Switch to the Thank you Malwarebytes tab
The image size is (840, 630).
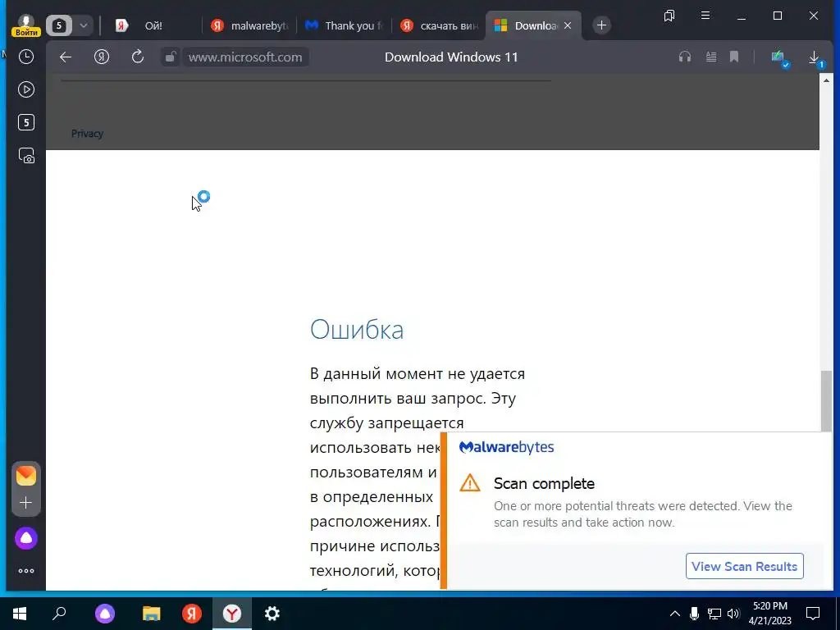(344, 25)
